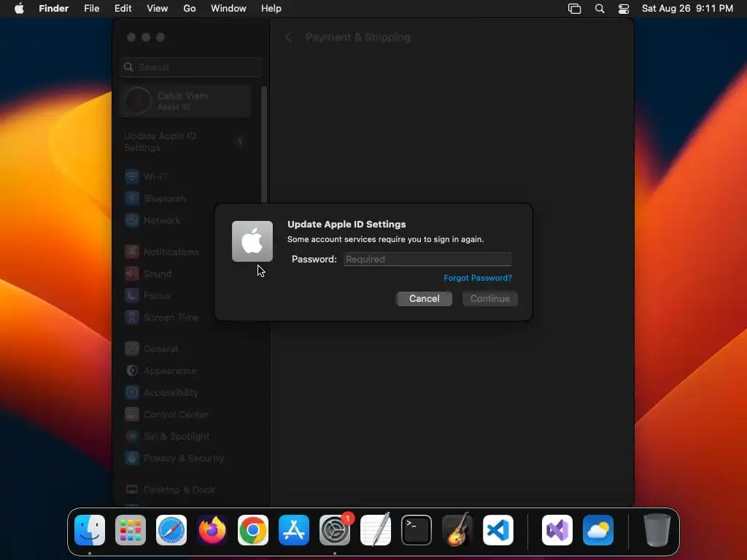Open the Window menu

coord(228,9)
